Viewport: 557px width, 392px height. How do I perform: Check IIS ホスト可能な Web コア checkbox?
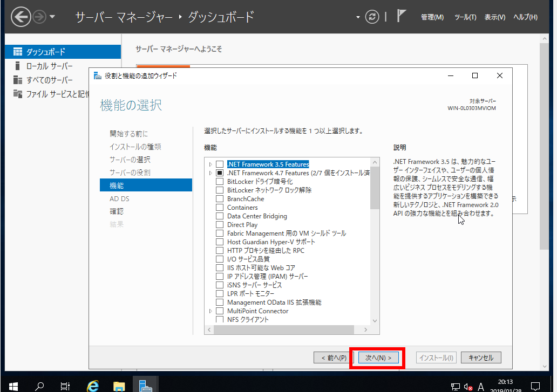(x=220, y=268)
